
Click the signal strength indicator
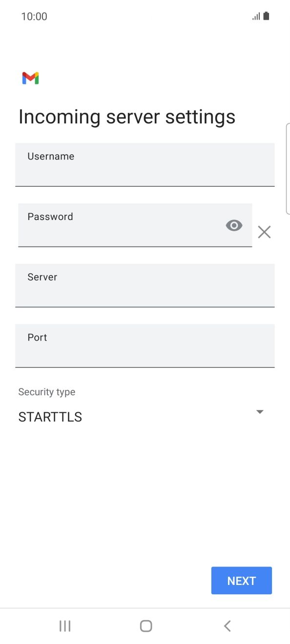[x=256, y=16]
